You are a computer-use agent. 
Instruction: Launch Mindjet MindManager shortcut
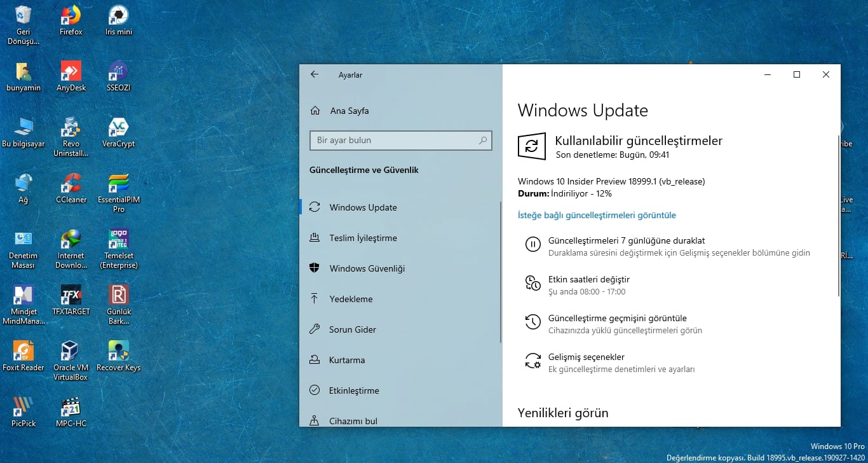(24, 305)
